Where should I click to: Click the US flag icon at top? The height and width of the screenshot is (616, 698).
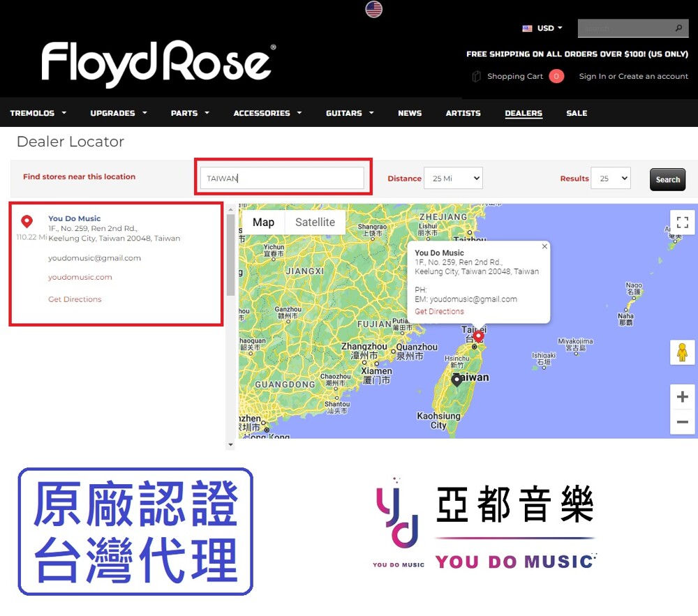pyautogui.click(x=374, y=9)
